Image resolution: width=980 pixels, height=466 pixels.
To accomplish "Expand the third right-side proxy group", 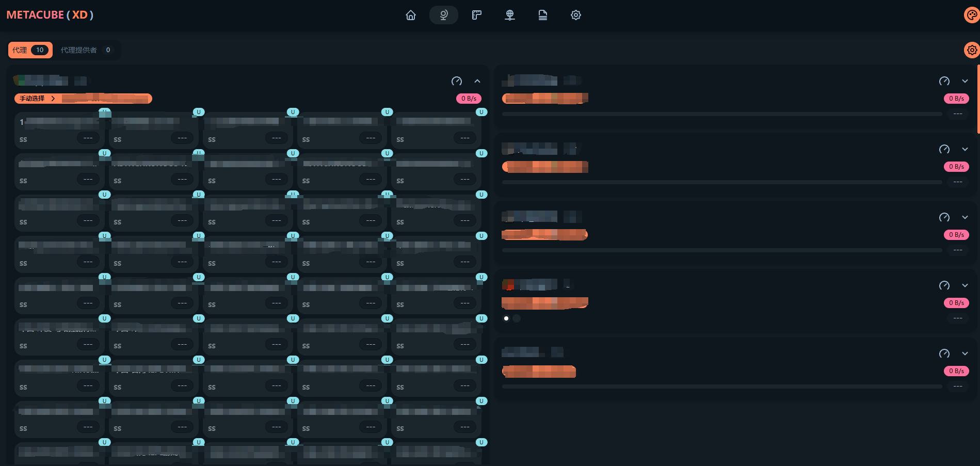I will coord(965,217).
